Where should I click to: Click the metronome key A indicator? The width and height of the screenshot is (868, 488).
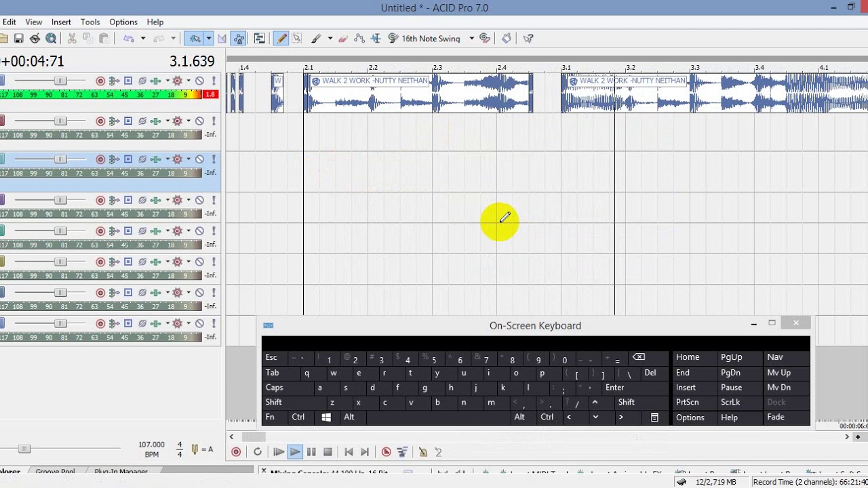click(x=202, y=449)
